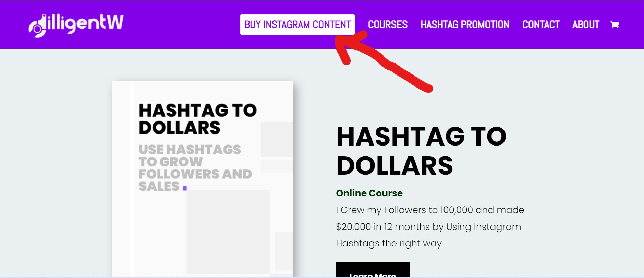This screenshot has height=278, width=644.
Task: Visit the ABOUT page
Action: click(586, 24)
